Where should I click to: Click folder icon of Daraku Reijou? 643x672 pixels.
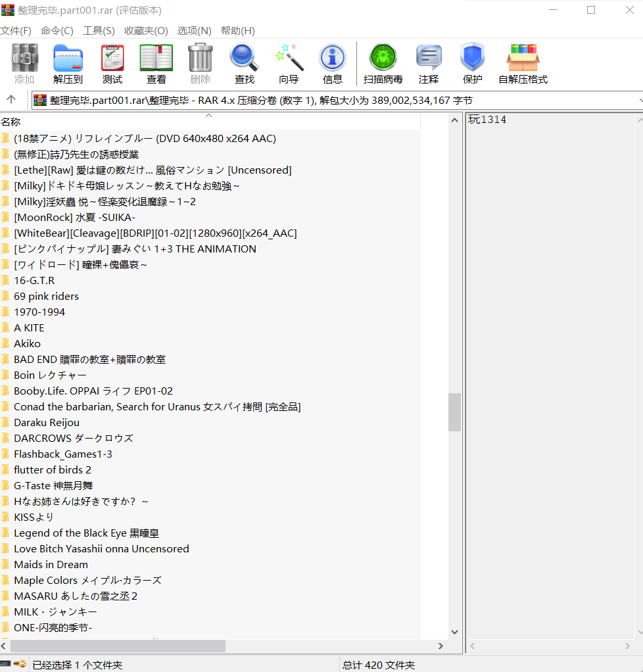tap(5, 422)
